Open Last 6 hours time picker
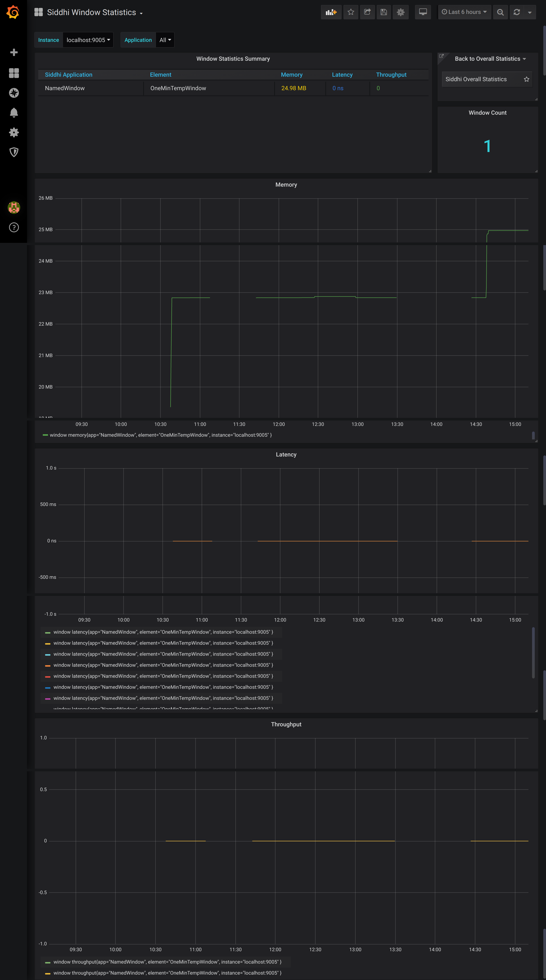The image size is (546, 980). [464, 12]
